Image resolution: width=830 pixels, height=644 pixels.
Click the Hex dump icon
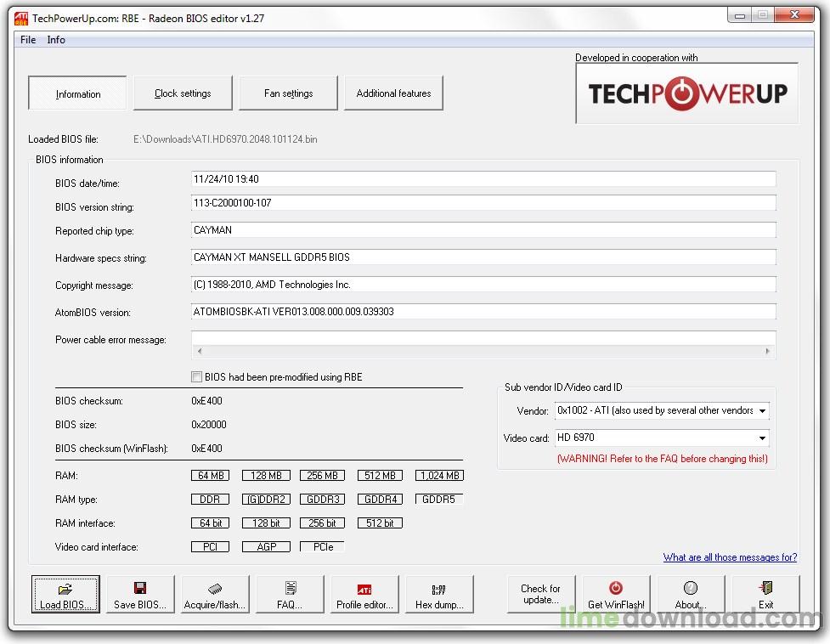(439, 590)
